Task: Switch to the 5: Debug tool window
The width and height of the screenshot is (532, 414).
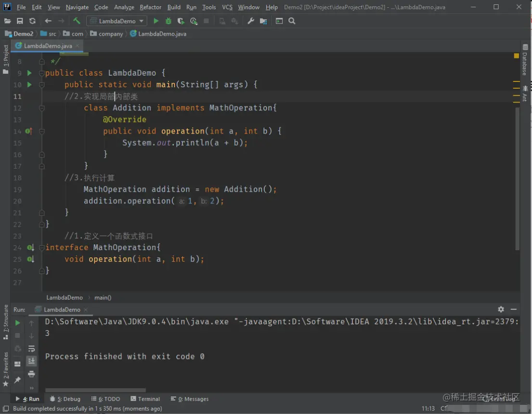Action: pos(65,399)
